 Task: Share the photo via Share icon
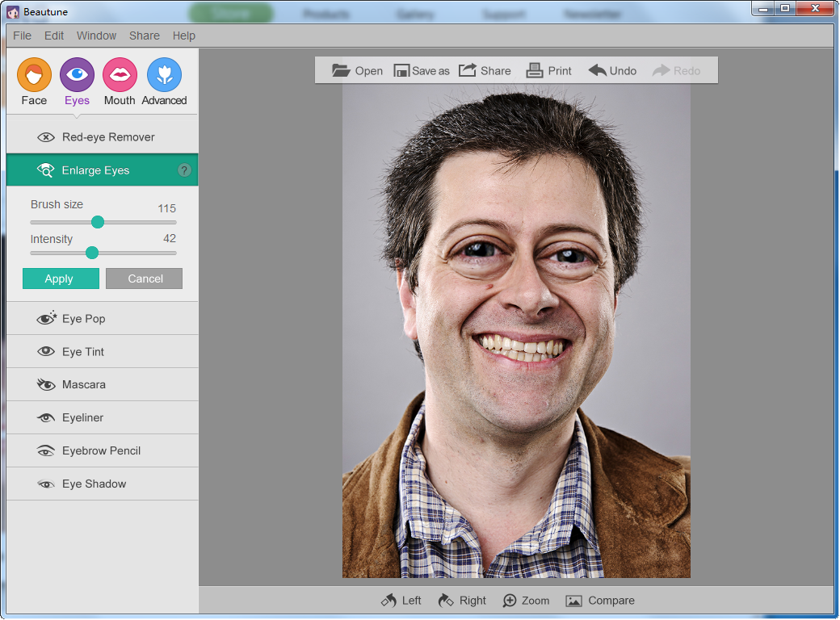point(468,71)
